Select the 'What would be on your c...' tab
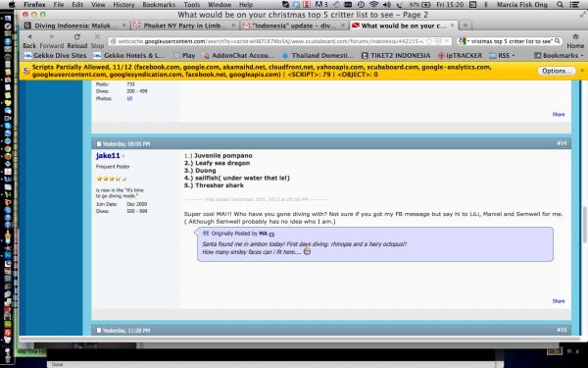 point(404,26)
